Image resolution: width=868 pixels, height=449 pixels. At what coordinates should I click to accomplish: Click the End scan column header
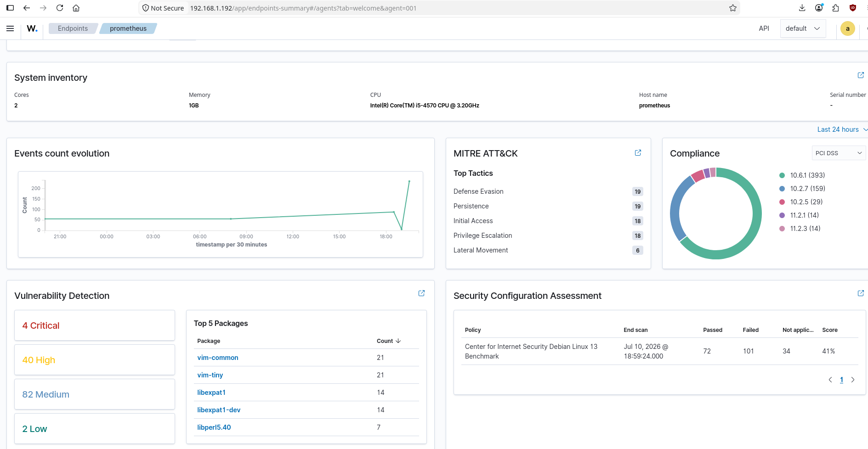[635, 330]
